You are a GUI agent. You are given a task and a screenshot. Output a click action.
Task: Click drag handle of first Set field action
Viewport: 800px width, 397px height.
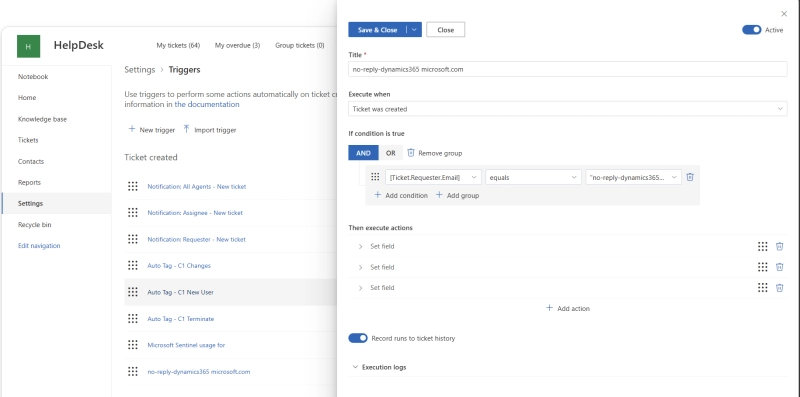[x=762, y=246]
